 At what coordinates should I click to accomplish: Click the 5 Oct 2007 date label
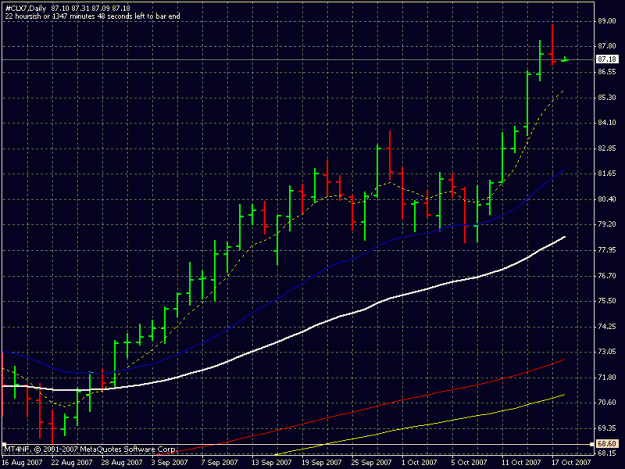(x=469, y=463)
